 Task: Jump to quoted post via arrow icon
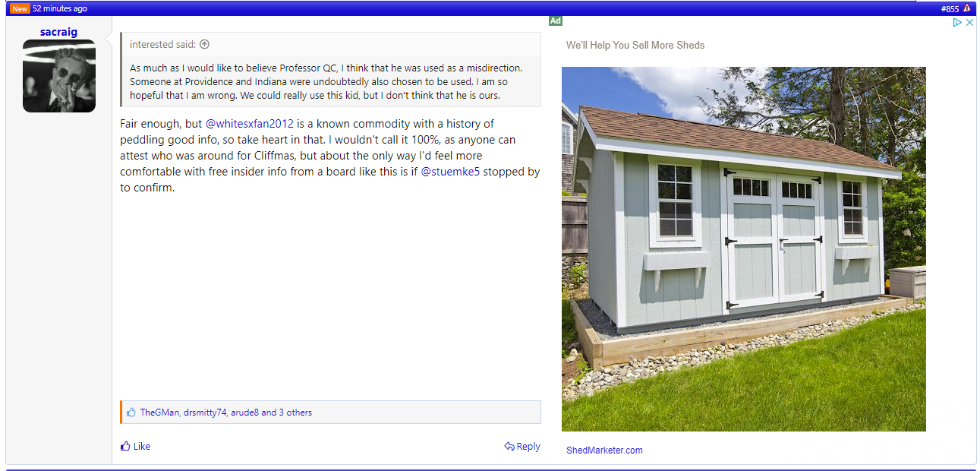pos(204,44)
